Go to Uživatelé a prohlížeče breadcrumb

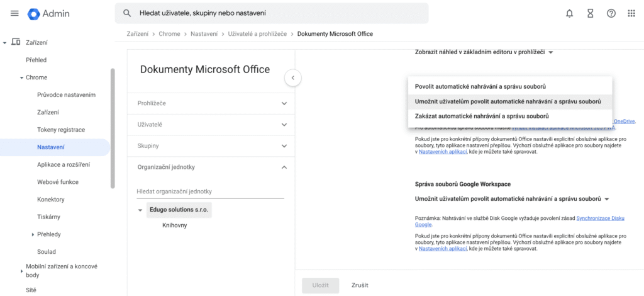coord(258,34)
